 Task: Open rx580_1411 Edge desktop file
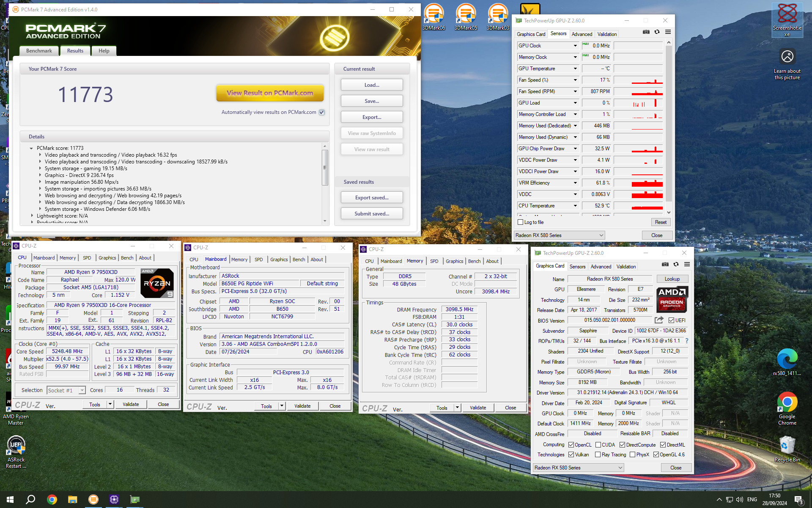787,362
